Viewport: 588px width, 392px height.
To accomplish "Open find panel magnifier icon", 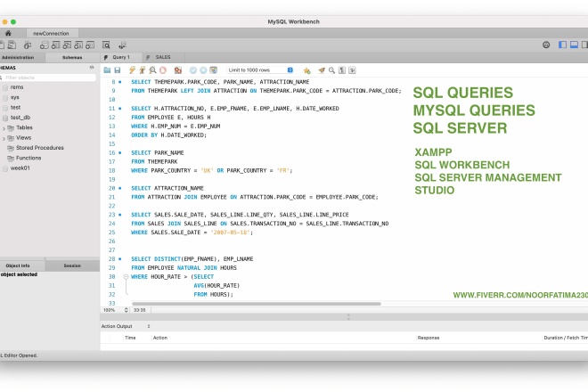I will (x=331, y=70).
